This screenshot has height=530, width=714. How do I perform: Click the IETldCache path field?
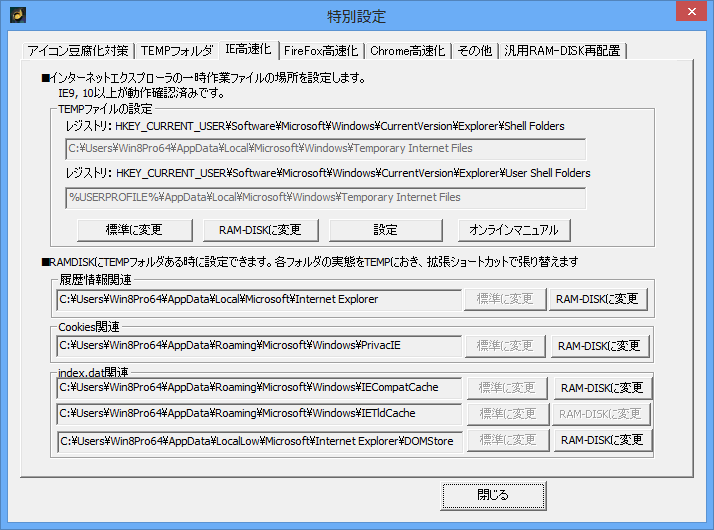click(258, 414)
